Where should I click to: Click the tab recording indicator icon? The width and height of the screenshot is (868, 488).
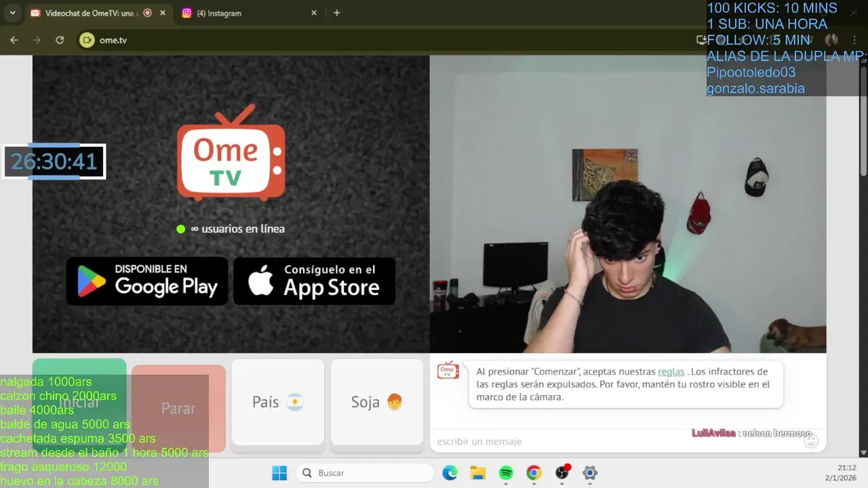coord(147,13)
